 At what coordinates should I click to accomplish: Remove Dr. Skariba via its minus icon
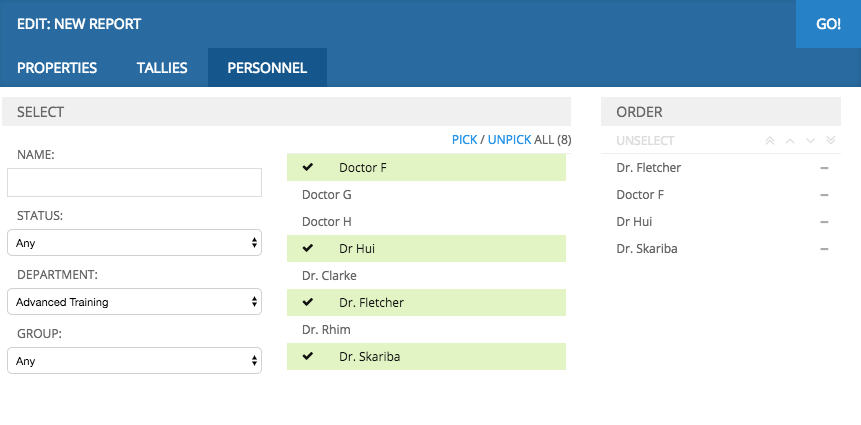click(x=824, y=249)
